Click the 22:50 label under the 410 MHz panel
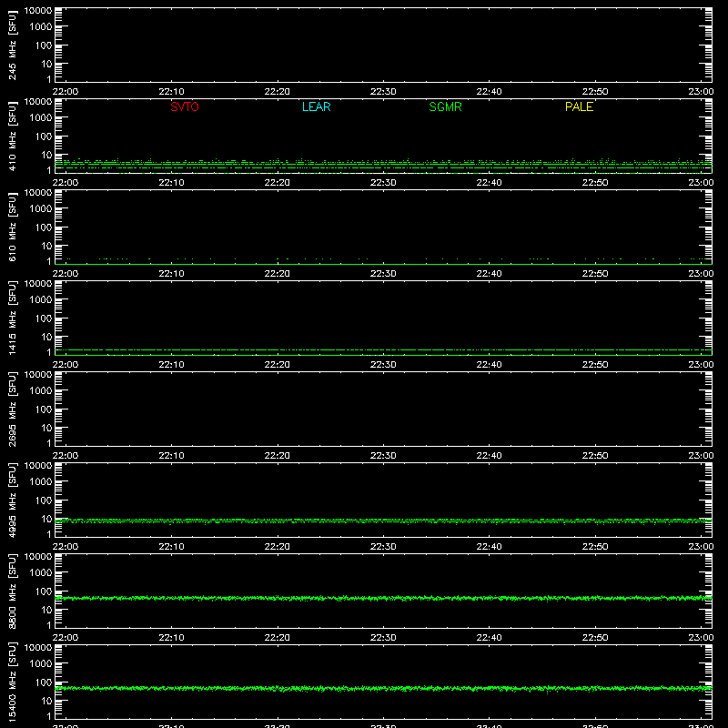This screenshot has height=728, width=728. tap(595, 183)
